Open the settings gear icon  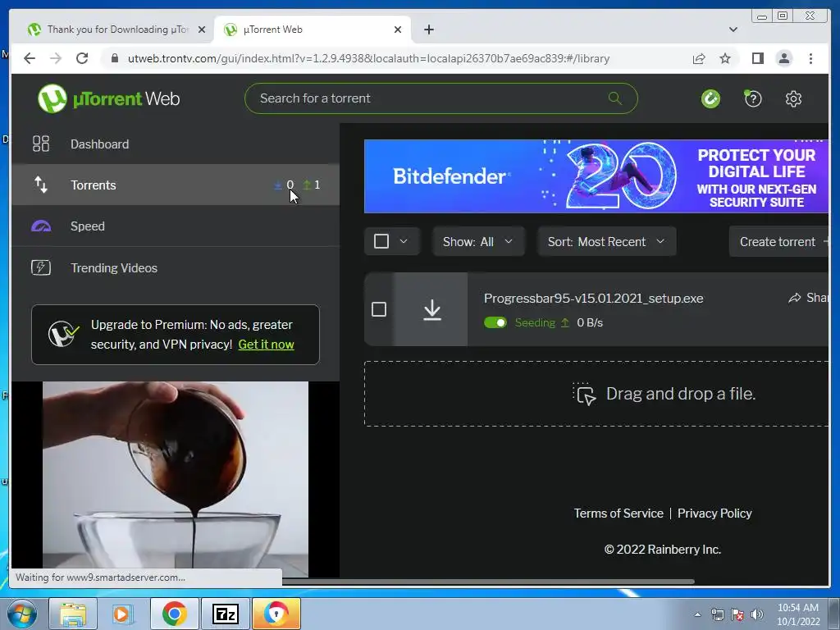(793, 98)
